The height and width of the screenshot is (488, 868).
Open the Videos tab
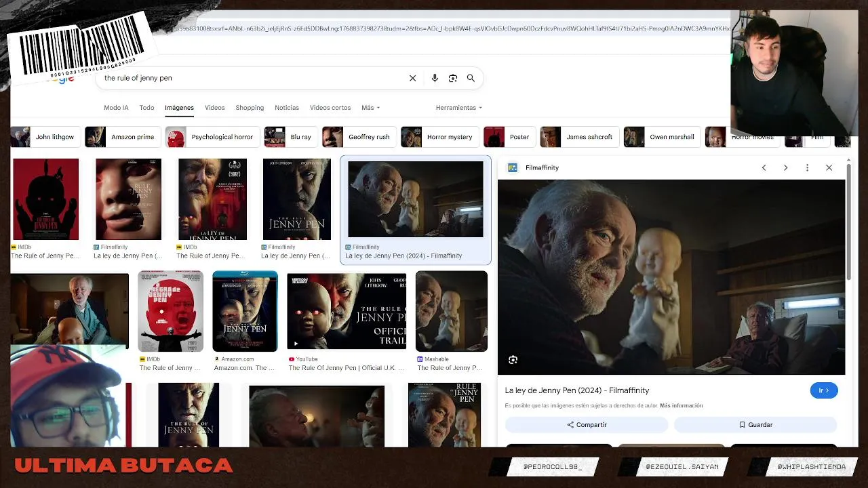click(x=214, y=108)
